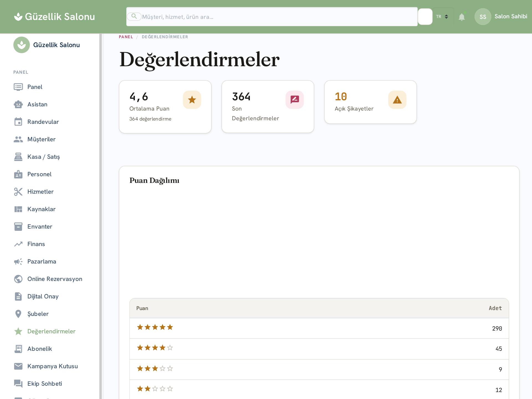Open the Personel badge icon

pyautogui.click(x=18, y=174)
